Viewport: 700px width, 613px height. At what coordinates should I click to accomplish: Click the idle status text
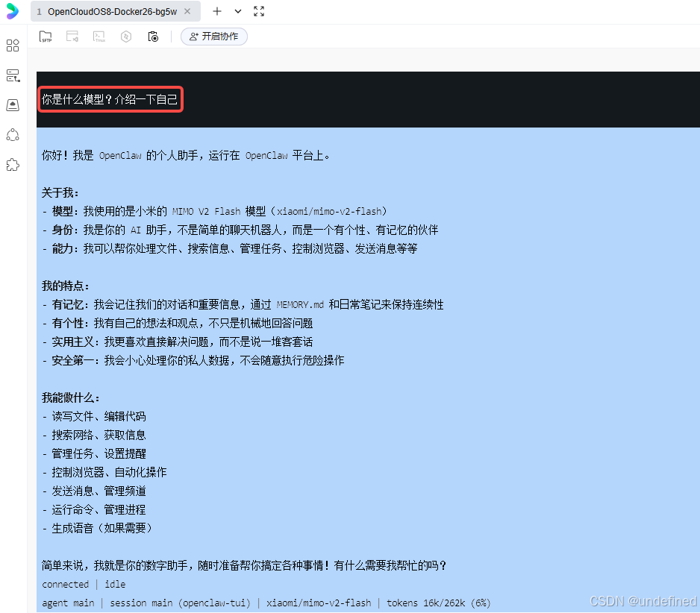(115, 585)
